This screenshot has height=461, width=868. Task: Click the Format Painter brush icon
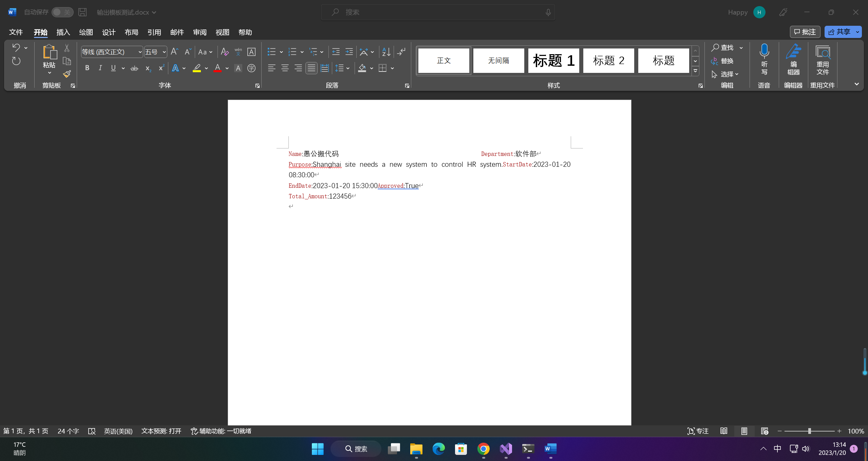[x=67, y=74]
